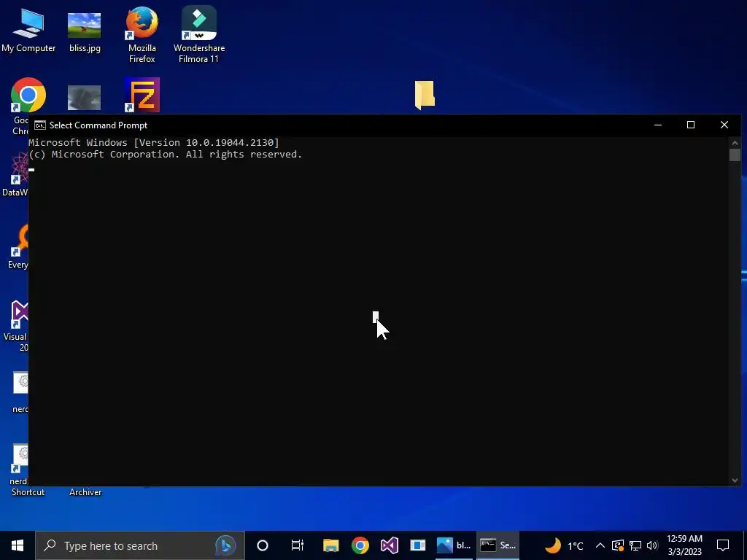Viewport: 747px width, 560px height.
Task: Select the unnamed folder icon on desktop
Action: coord(425,95)
